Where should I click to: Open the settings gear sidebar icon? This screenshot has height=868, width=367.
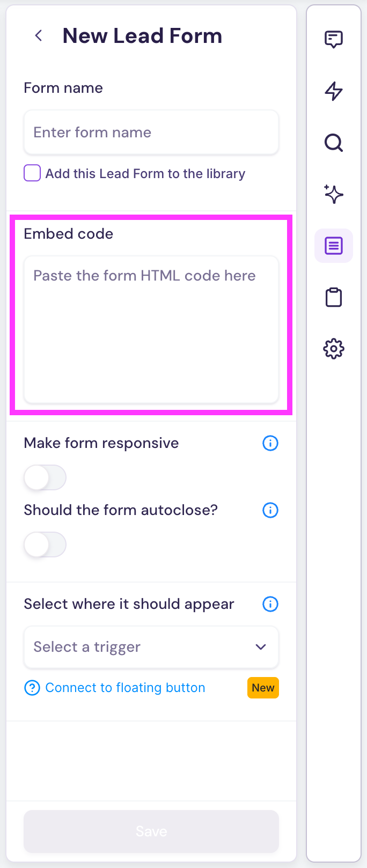click(334, 349)
